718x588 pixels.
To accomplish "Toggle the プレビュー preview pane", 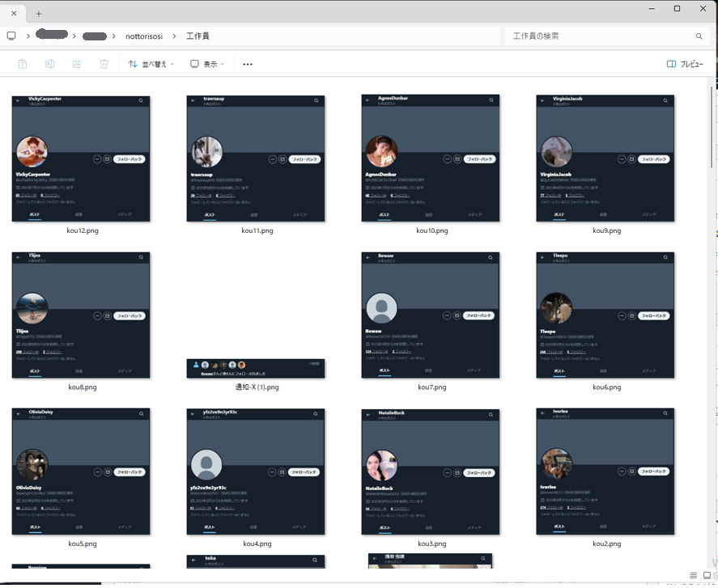I will (684, 64).
